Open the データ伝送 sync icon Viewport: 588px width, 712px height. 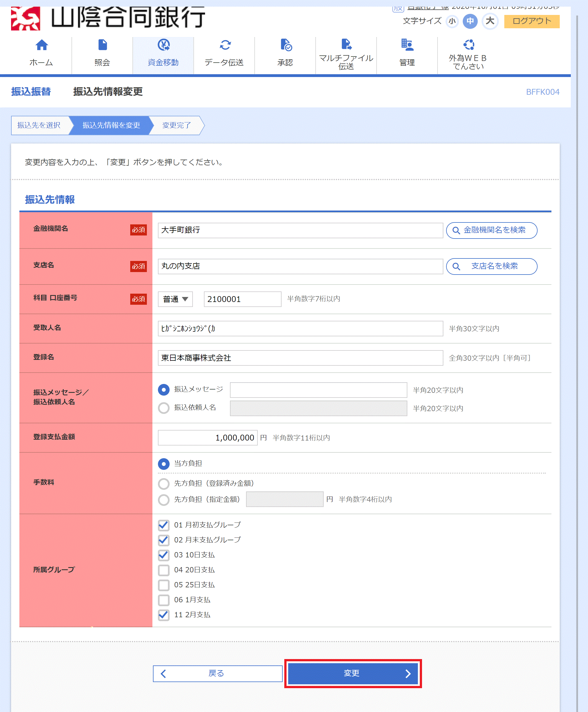225,45
